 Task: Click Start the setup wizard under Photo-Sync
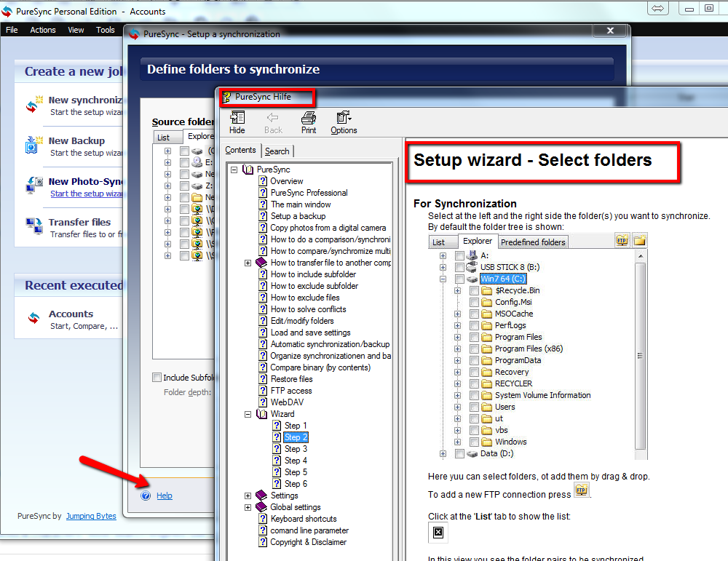coord(87,194)
